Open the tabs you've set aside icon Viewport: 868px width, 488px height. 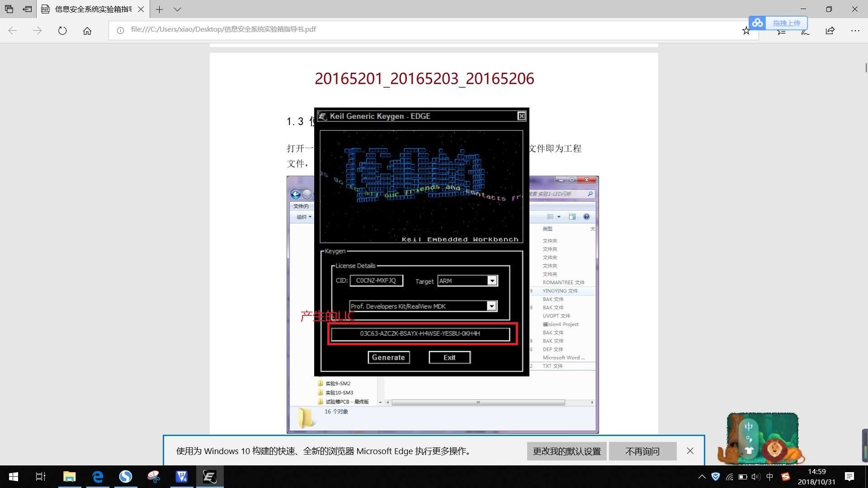[9, 9]
